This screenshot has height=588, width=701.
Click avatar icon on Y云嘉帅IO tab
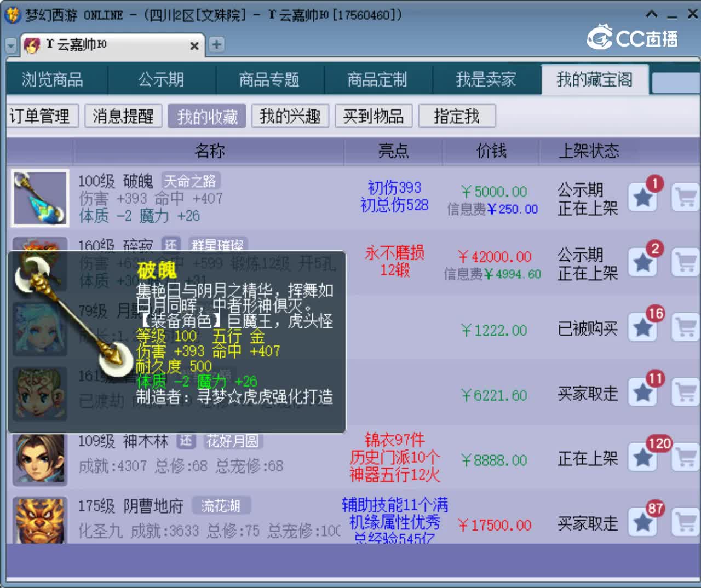tap(32, 45)
